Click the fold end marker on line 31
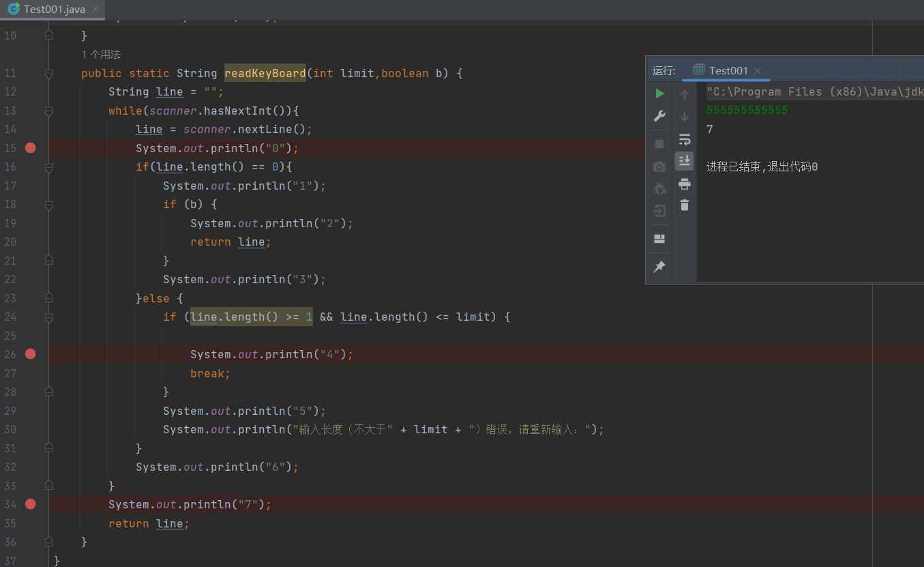Screen dimensions: 924x567 tap(48, 448)
